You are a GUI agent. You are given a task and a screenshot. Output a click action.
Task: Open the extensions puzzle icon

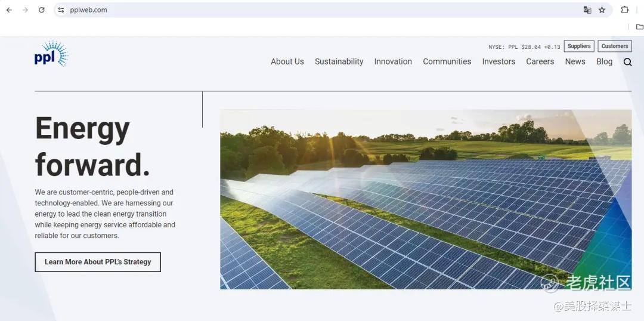pyautogui.click(x=625, y=10)
